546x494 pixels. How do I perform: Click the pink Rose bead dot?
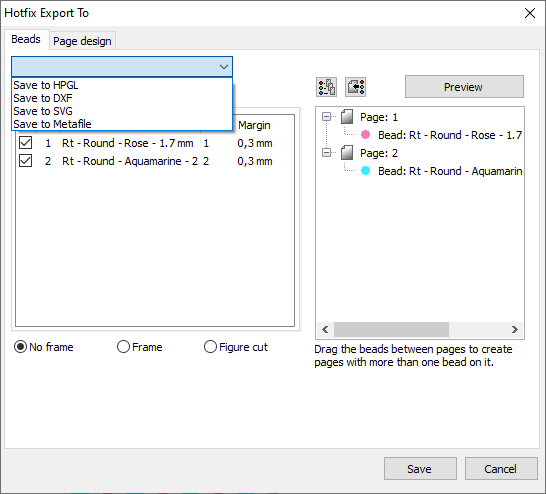tap(365, 135)
